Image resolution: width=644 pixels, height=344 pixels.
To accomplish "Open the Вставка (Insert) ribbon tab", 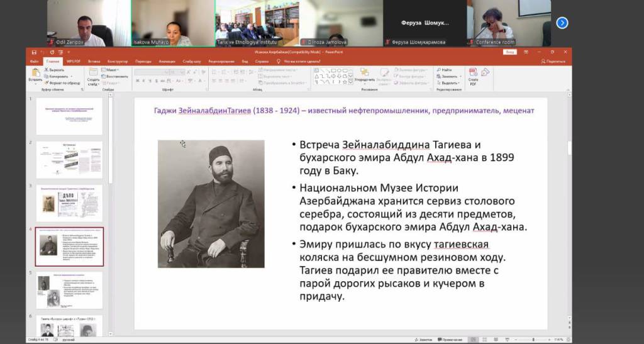I will pos(94,62).
